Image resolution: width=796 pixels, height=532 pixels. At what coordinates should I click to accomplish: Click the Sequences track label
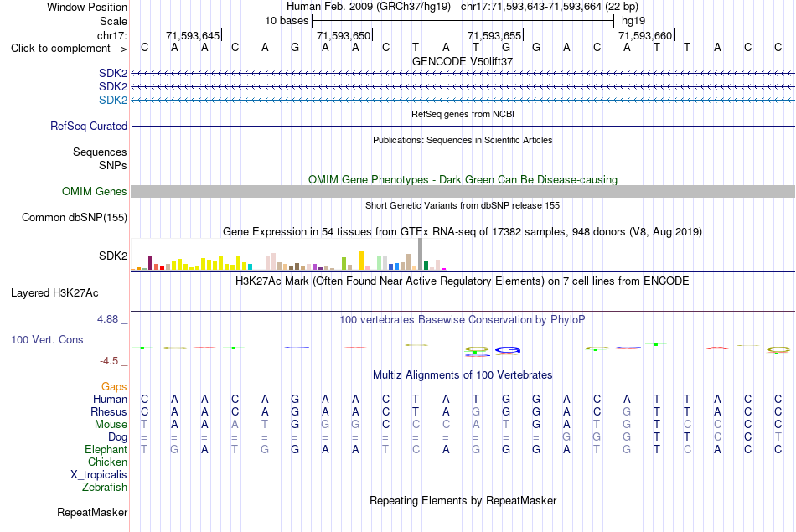click(x=100, y=152)
